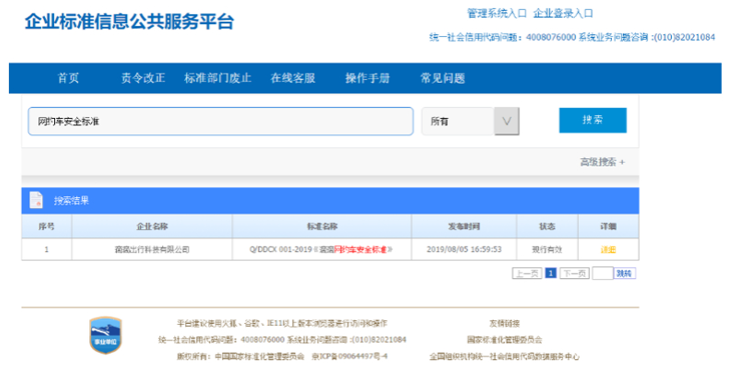Open 操作手册 navigation item

coord(367,78)
